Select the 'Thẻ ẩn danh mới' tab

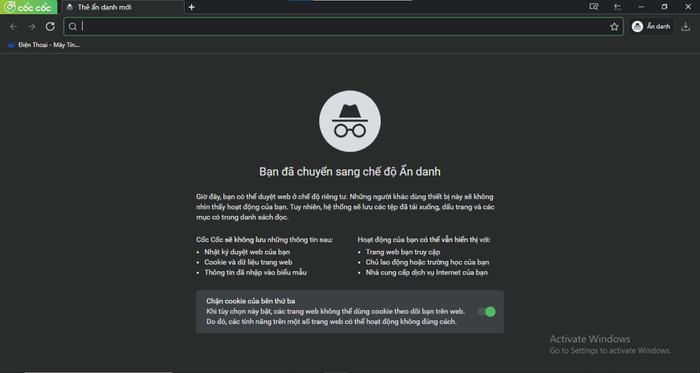pyautogui.click(x=122, y=7)
